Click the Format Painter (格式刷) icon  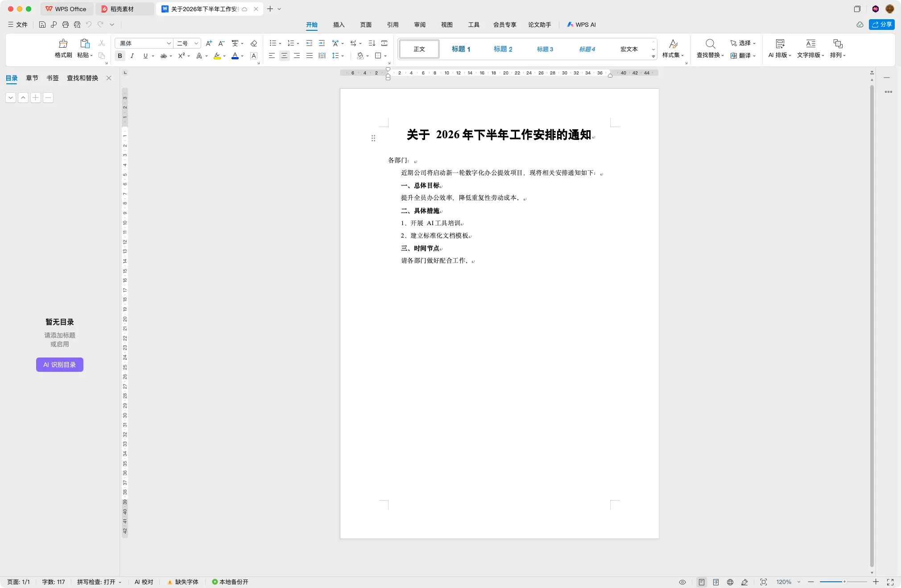click(63, 43)
